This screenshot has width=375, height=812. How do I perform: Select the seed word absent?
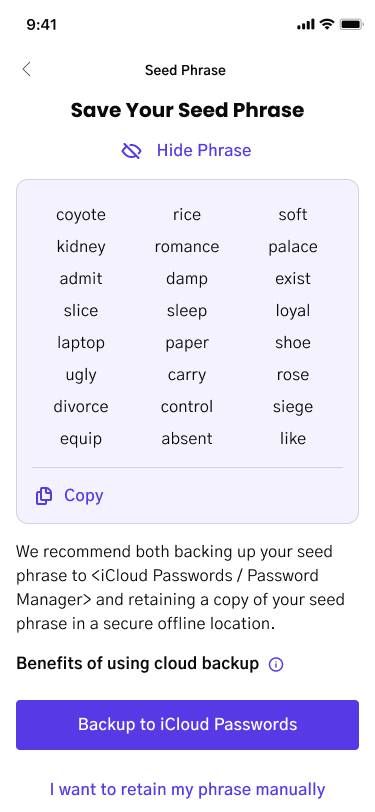tap(187, 439)
